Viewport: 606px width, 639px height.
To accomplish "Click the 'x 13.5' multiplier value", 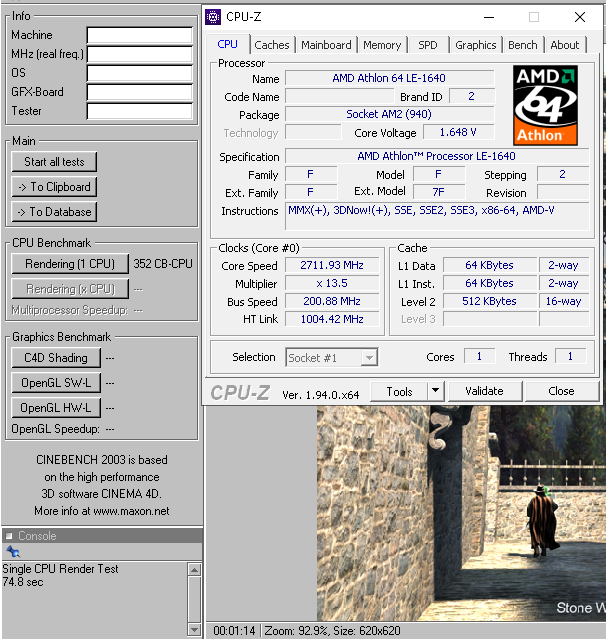I will (332, 283).
